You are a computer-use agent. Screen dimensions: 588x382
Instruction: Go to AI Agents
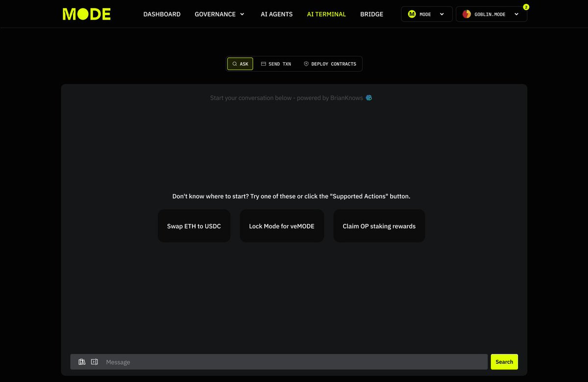point(276,14)
